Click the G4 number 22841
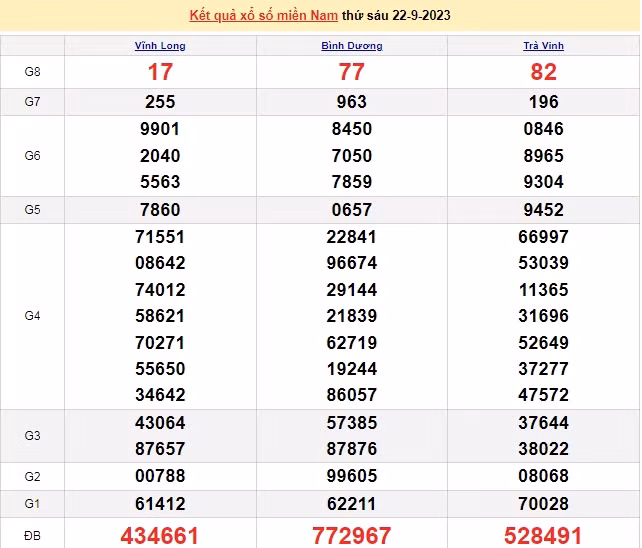The image size is (642, 548). [x=352, y=237]
